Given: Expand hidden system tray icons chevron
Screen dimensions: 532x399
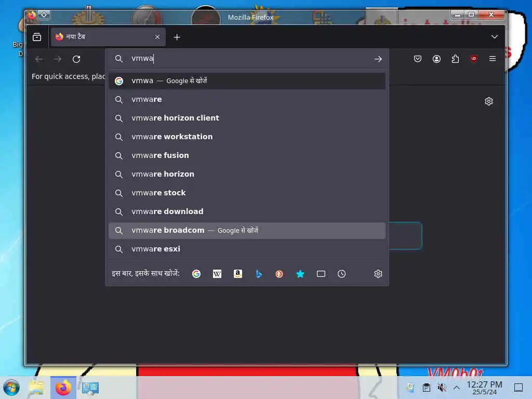Looking at the screenshot, I should 457,388.
